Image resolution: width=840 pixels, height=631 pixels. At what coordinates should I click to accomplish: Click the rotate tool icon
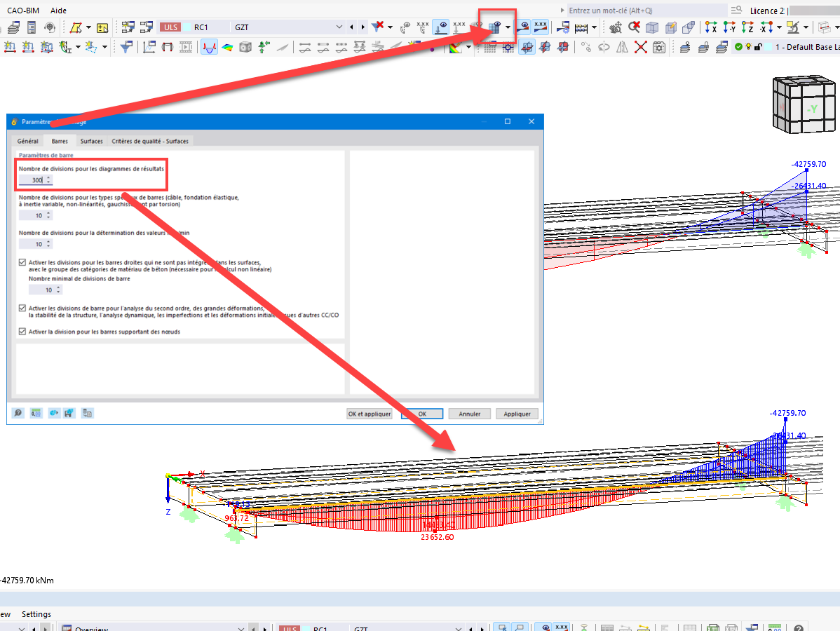604,47
